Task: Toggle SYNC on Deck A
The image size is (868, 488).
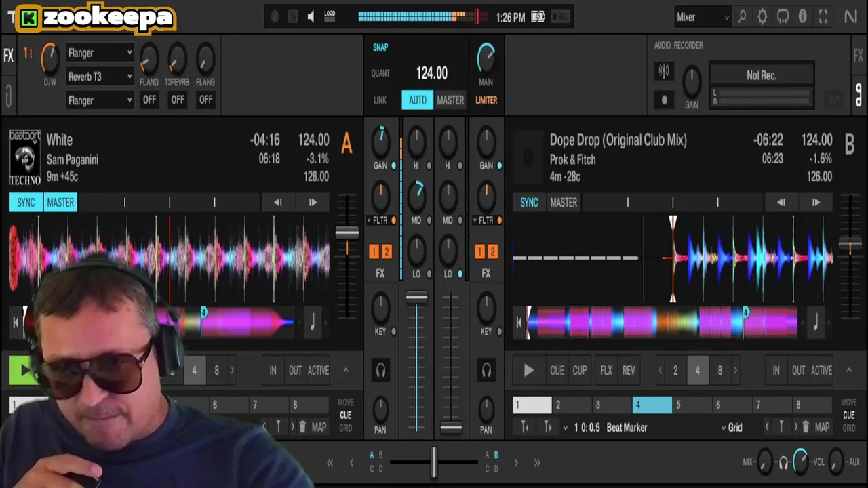Action: (26, 202)
